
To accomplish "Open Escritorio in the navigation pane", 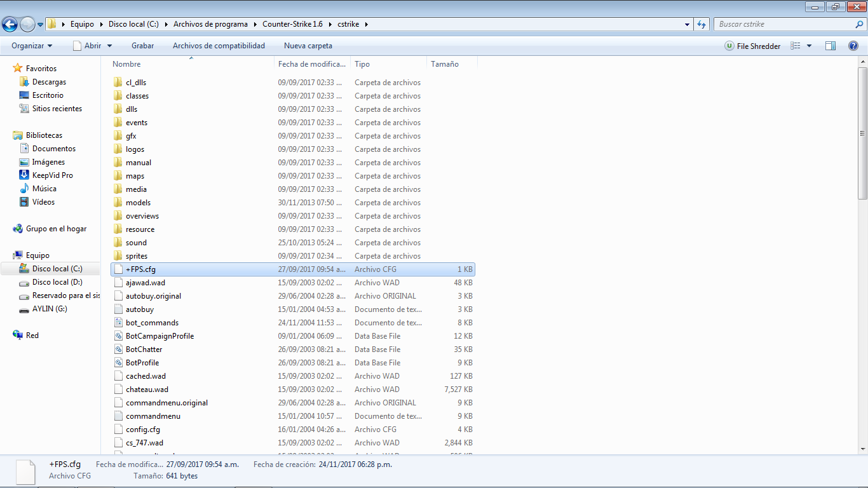I will click(48, 95).
